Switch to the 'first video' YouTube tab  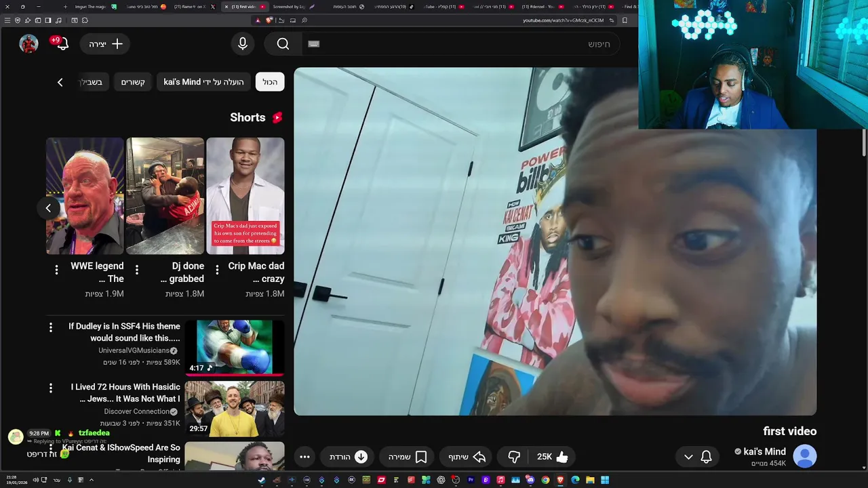(245, 7)
